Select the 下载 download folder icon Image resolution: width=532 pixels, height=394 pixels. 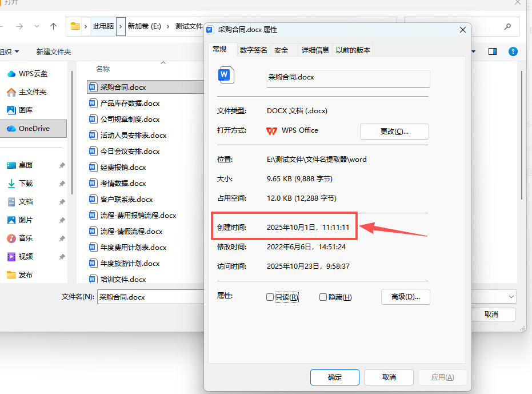(x=11, y=184)
